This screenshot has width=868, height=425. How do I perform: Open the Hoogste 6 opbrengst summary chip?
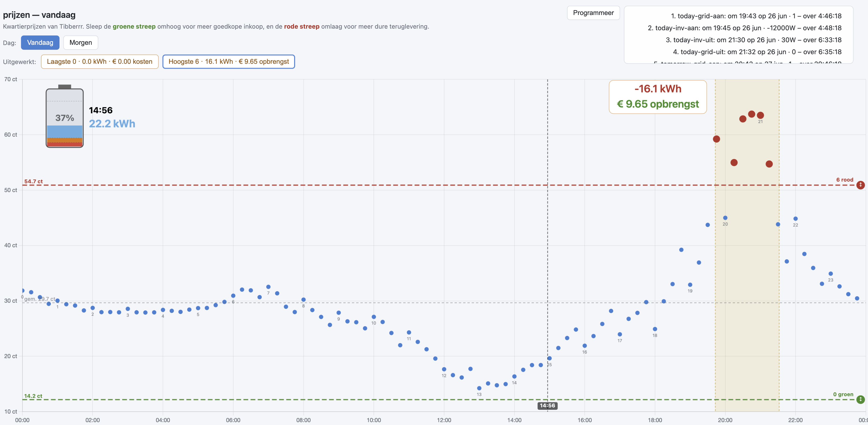coord(228,61)
